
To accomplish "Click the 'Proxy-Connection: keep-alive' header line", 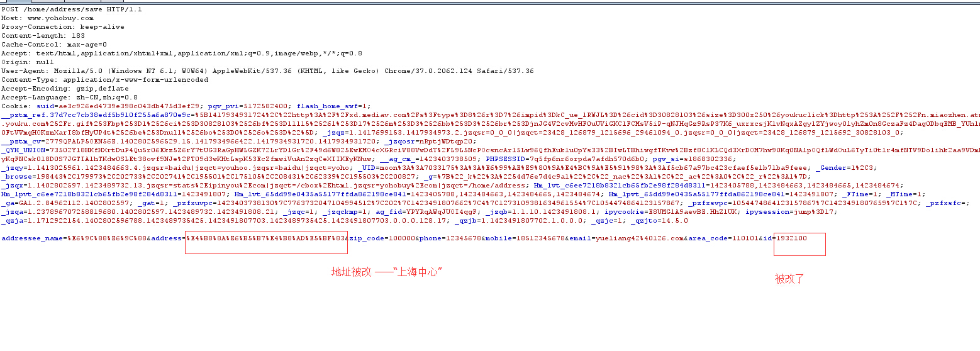I will tap(62, 27).
